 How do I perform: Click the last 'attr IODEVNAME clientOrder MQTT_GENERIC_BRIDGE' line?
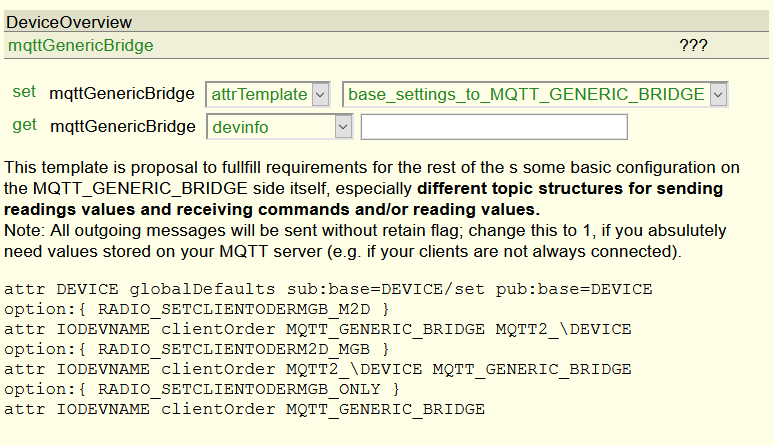pos(244,409)
